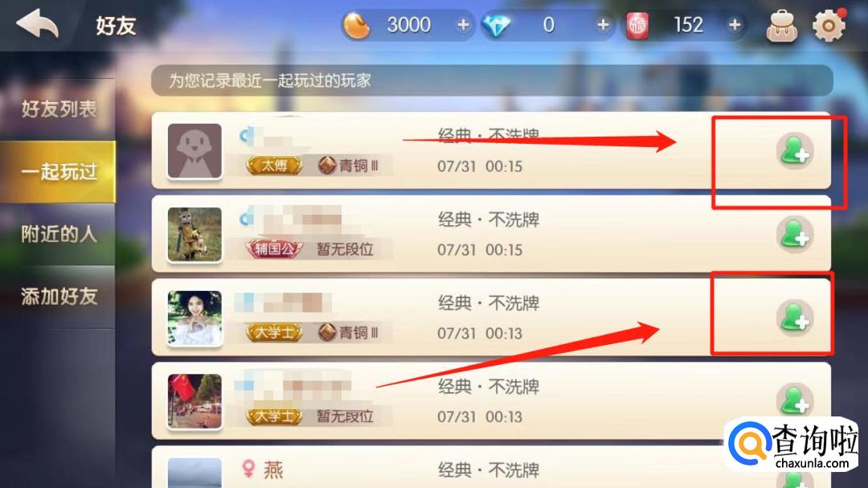Open the red flag avatar profile
The height and width of the screenshot is (488, 868).
pos(194,402)
